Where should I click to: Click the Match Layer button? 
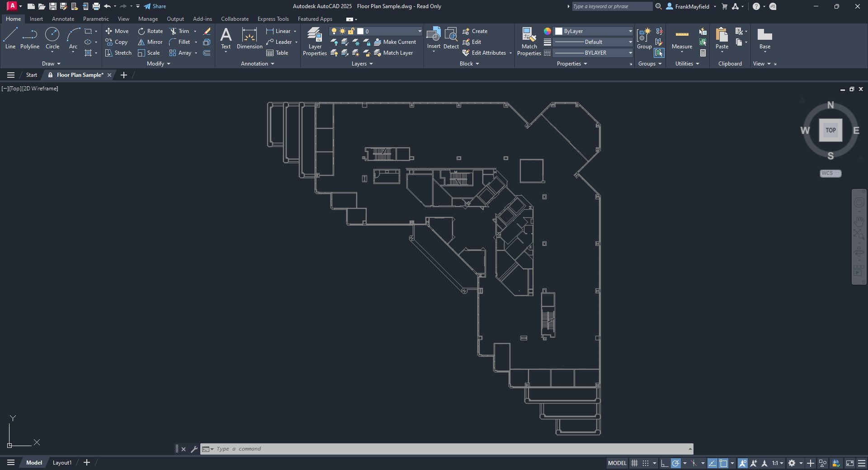tap(393, 53)
